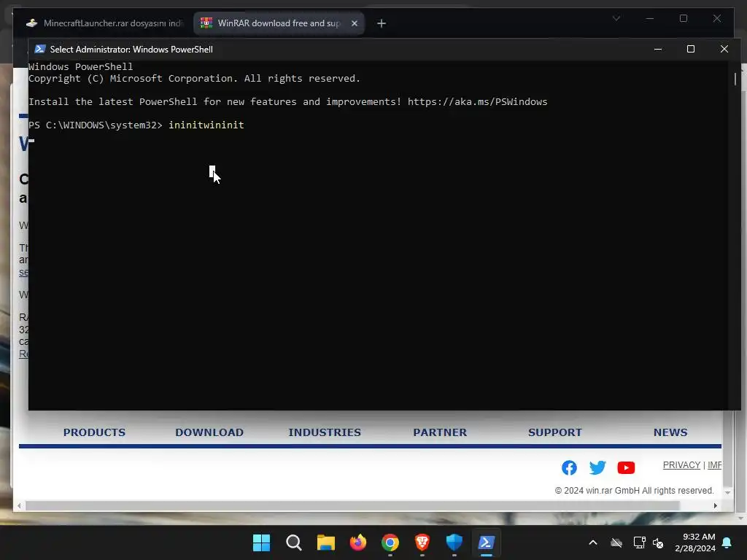Screen dimensions: 747x560
Task: Show hidden tray icons chevron
Action: click(x=593, y=542)
